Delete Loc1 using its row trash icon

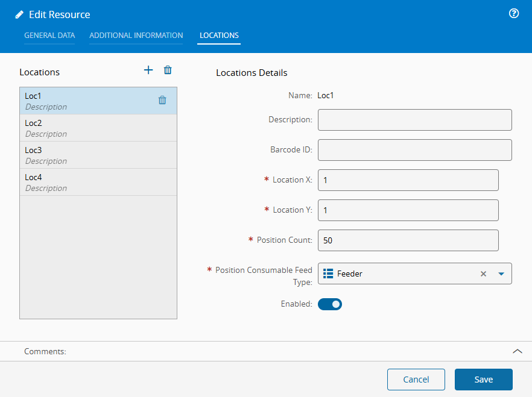point(162,101)
